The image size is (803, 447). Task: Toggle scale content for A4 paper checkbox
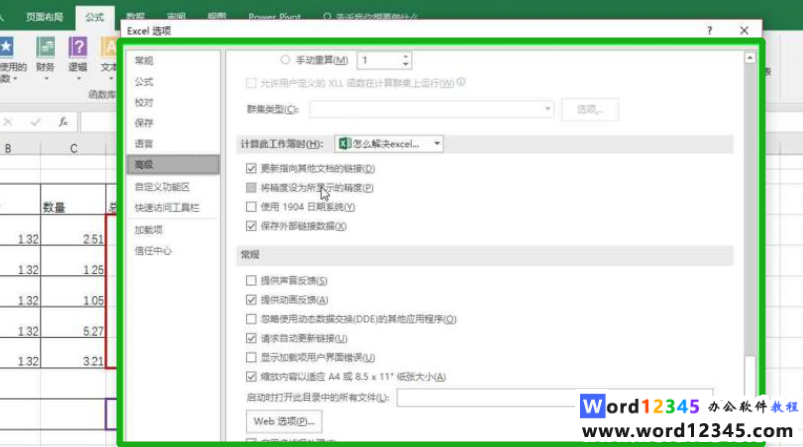(x=251, y=377)
